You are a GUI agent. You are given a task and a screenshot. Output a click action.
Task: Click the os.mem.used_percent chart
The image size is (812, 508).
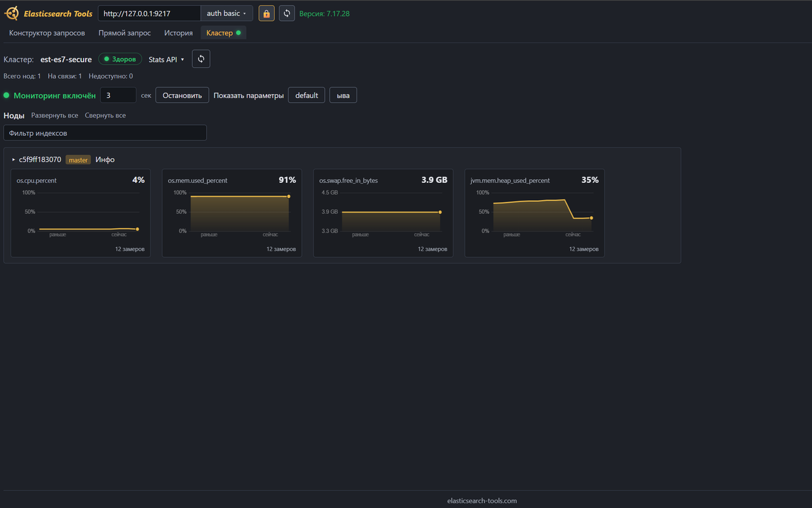232,213
